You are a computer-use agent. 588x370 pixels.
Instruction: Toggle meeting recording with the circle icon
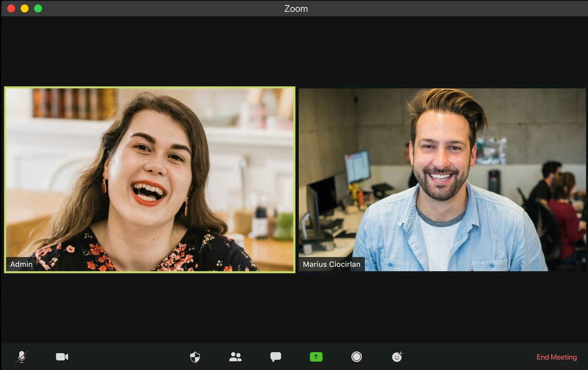pos(357,357)
